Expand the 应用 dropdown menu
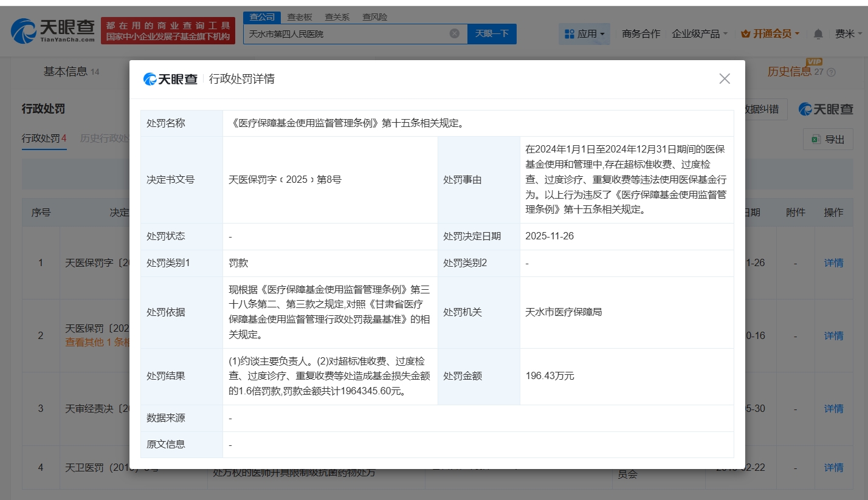Viewport: 868px width, 500px height. 584,34
